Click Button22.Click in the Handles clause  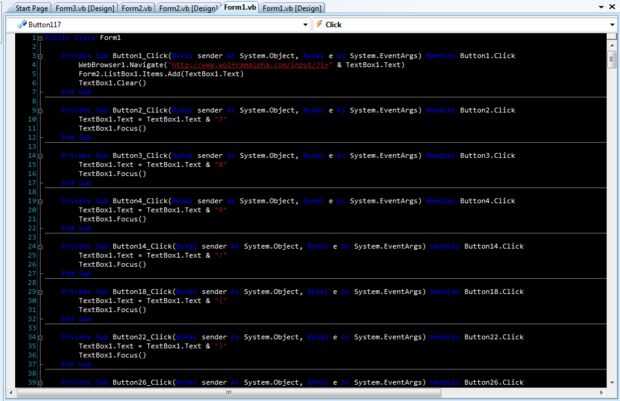click(x=493, y=337)
